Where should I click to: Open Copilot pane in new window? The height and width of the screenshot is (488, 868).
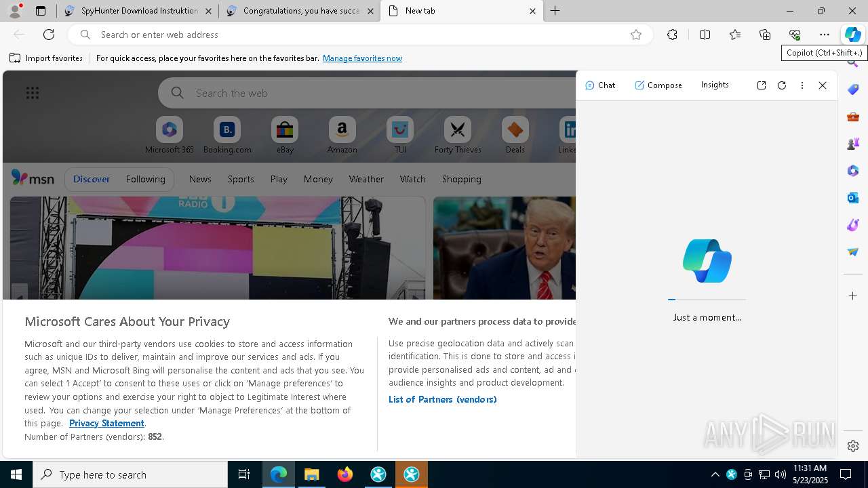tap(762, 85)
